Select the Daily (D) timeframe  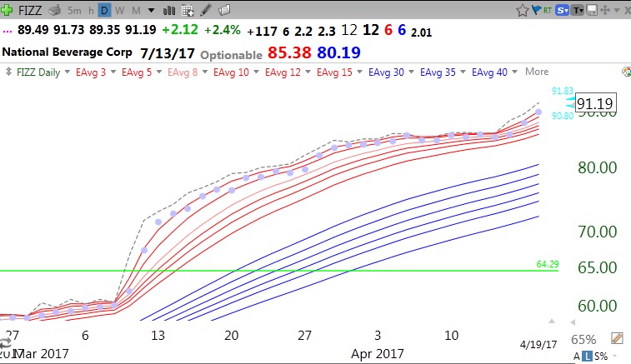[104, 11]
